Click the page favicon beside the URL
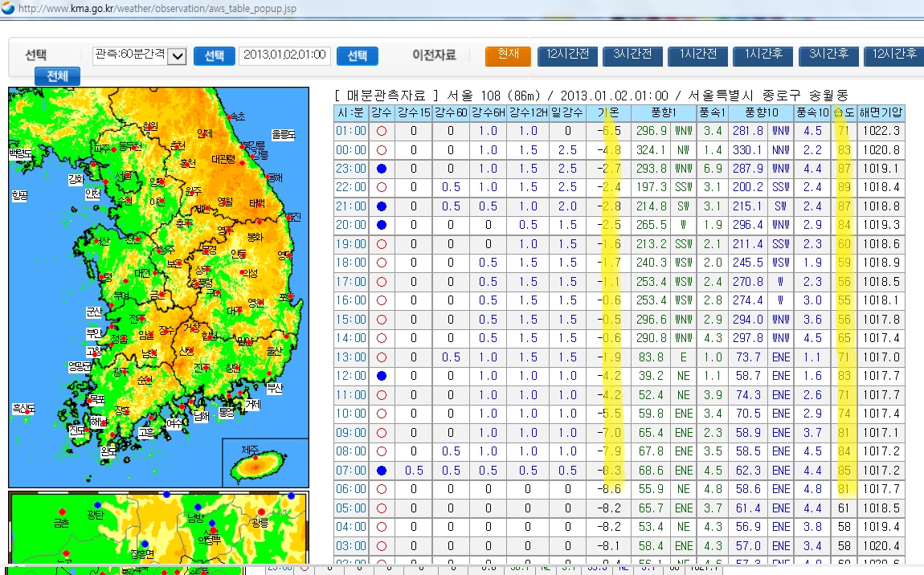The width and height of the screenshot is (924, 575). tap(8, 9)
